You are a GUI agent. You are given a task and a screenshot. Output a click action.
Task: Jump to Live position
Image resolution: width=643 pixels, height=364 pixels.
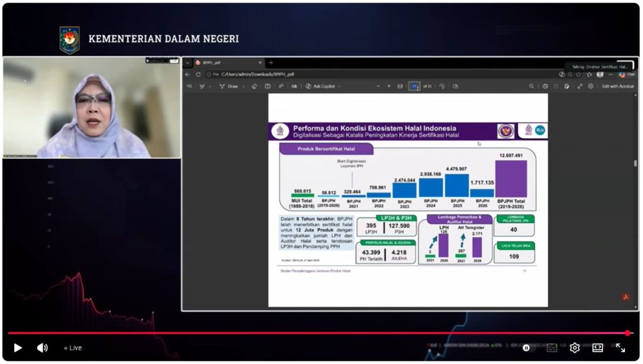[73, 348]
